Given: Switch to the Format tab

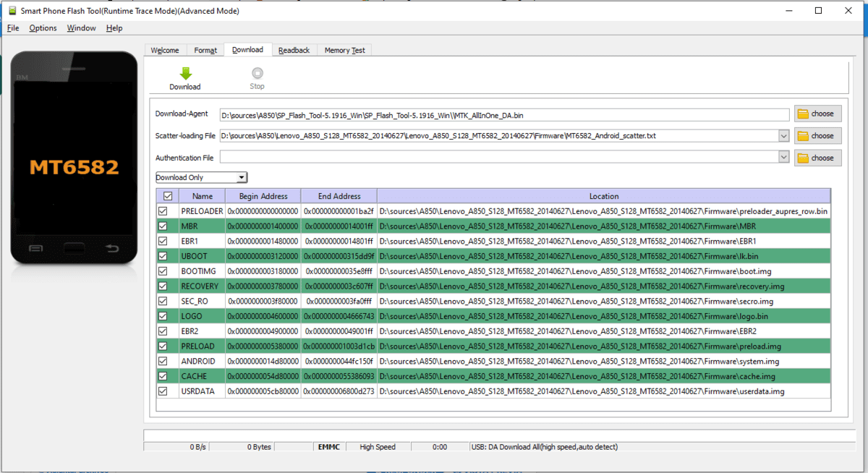Looking at the screenshot, I should pyautogui.click(x=205, y=50).
